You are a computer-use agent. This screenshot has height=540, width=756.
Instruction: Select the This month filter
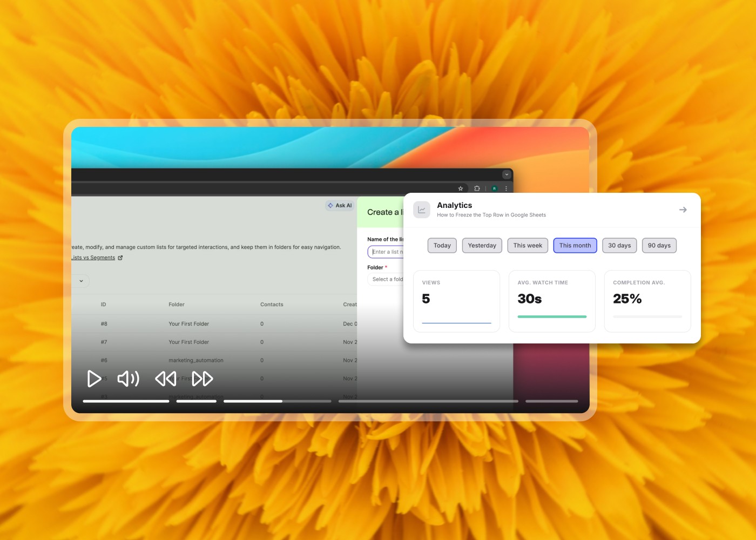575,246
